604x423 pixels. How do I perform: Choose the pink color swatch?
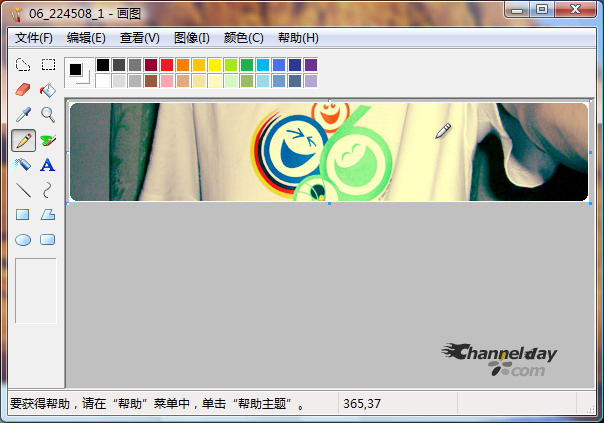167,81
